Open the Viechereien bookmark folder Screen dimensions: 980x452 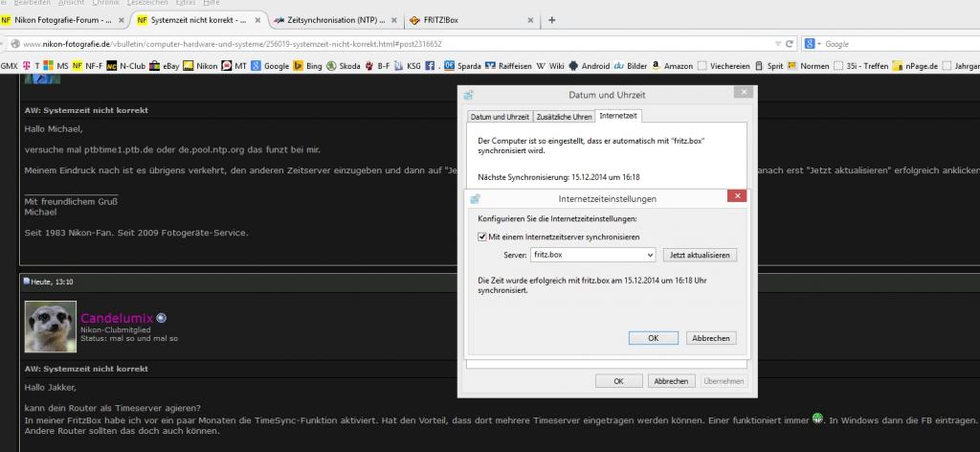[x=724, y=66]
